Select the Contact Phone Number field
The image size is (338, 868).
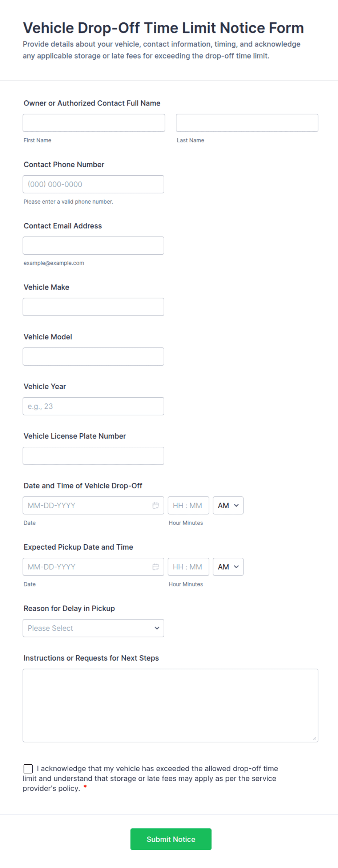click(93, 184)
